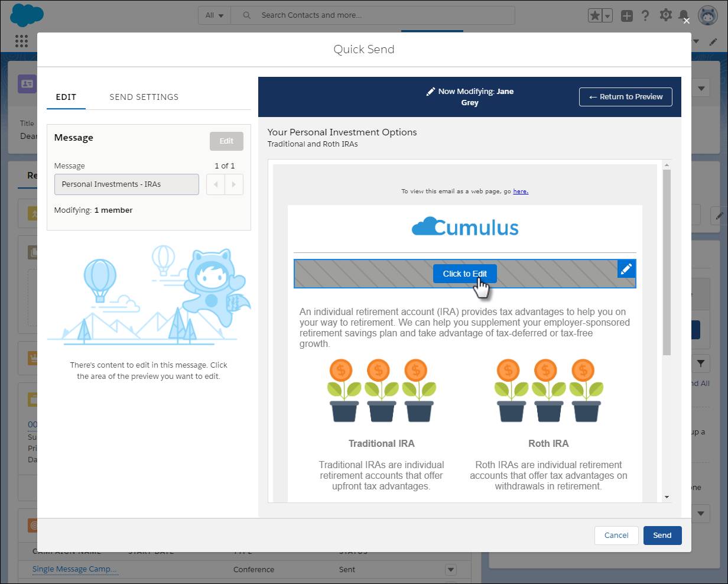Click the pencil icon beside Now Modifying
Image resolution: width=728 pixels, height=584 pixels.
pyautogui.click(x=431, y=92)
